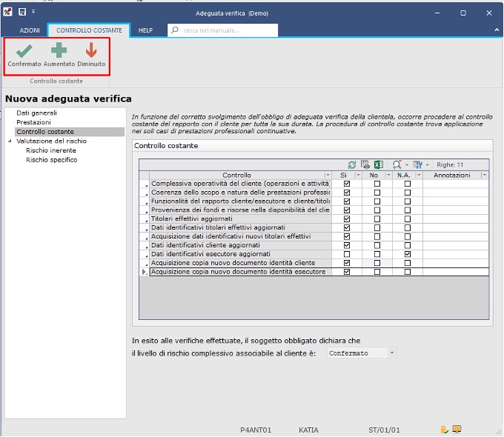Open the grid search magnifier tool
The height and width of the screenshot is (437, 504).
point(397,164)
